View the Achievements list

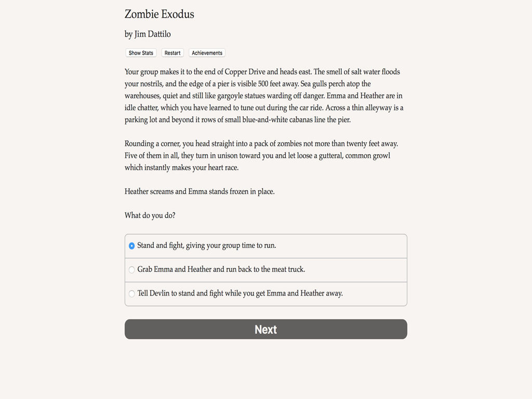[207, 53]
